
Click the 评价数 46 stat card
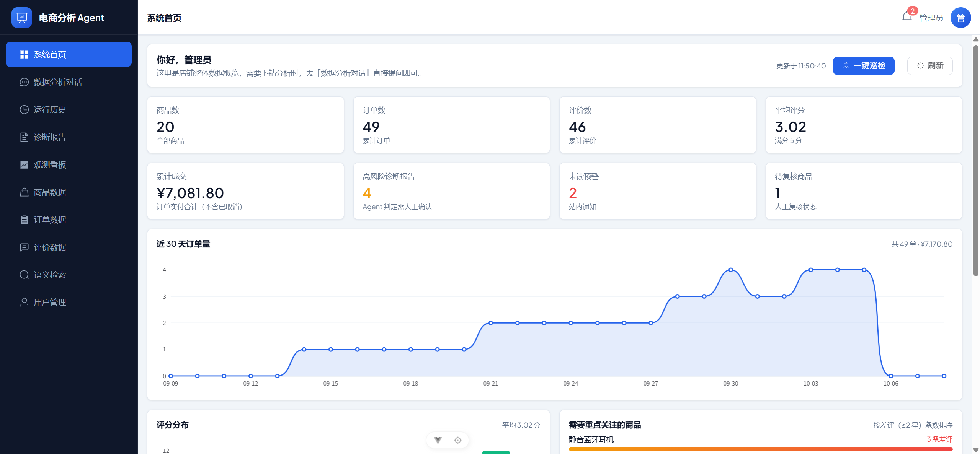[x=658, y=125]
